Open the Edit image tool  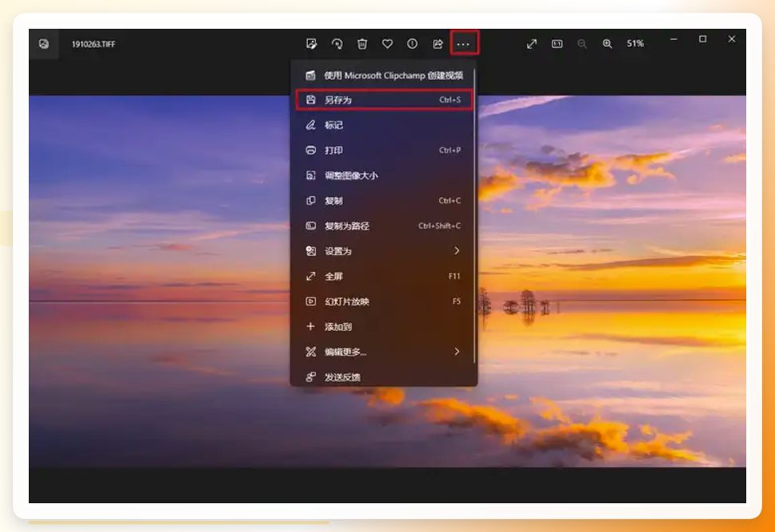(x=312, y=44)
